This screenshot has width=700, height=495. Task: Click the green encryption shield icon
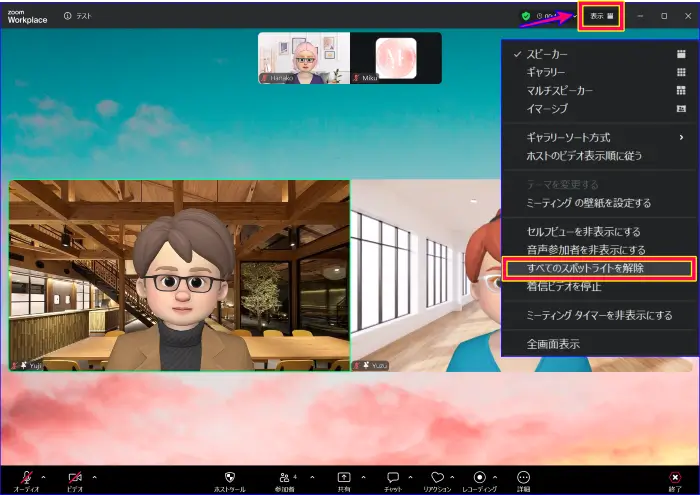tap(526, 16)
